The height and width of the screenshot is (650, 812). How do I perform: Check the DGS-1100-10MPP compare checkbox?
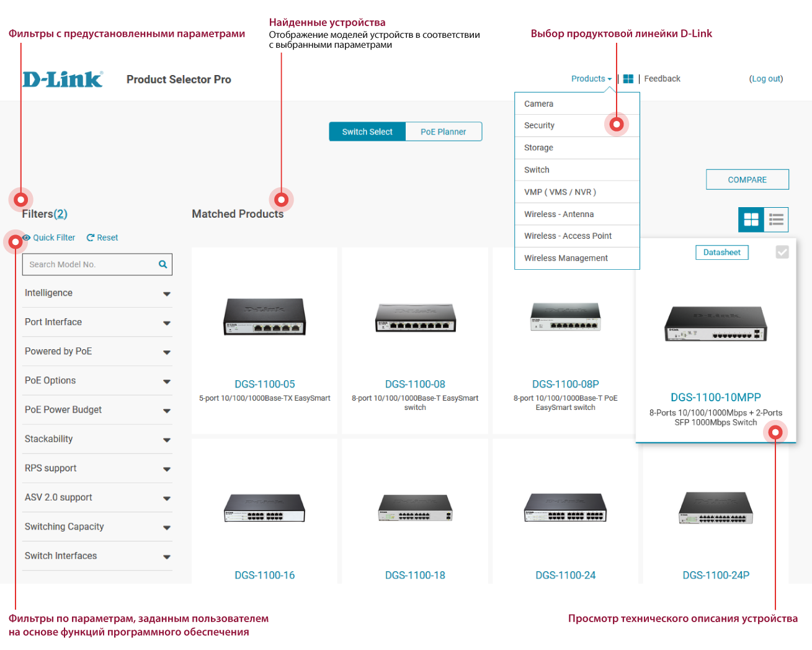click(x=782, y=252)
